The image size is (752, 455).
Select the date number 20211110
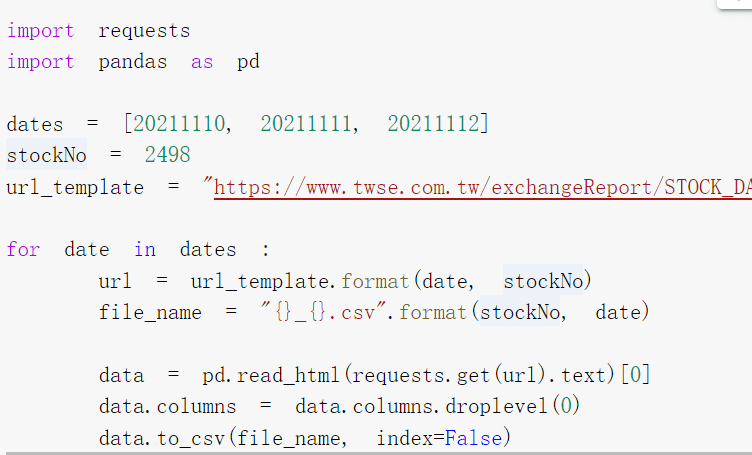click(x=179, y=124)
